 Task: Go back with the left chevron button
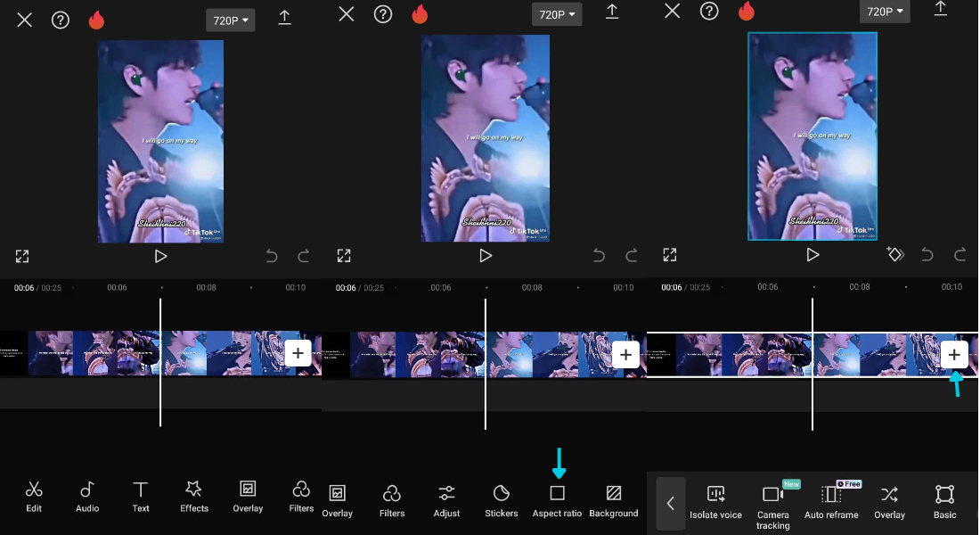[x=671, y=503]
